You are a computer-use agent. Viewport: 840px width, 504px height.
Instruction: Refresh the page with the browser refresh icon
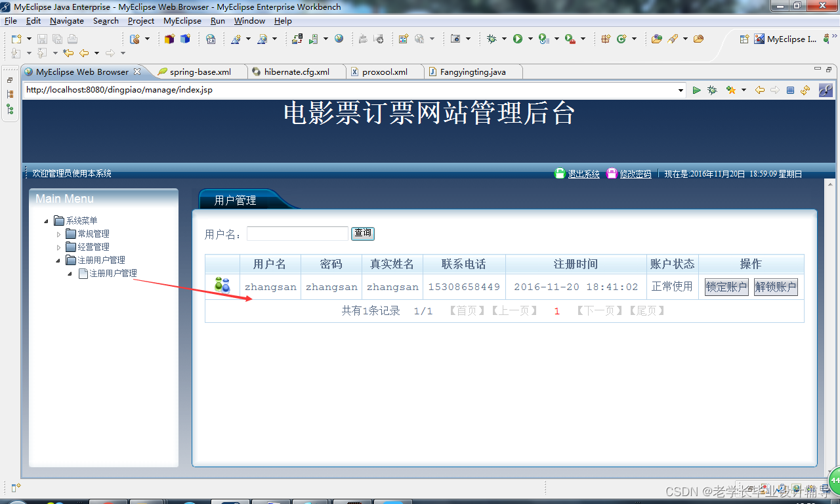tap(805, 90)
